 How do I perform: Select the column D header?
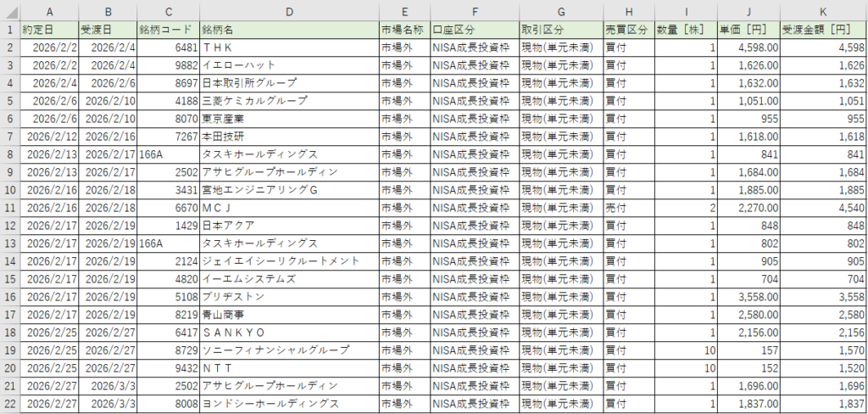point(288,11)
